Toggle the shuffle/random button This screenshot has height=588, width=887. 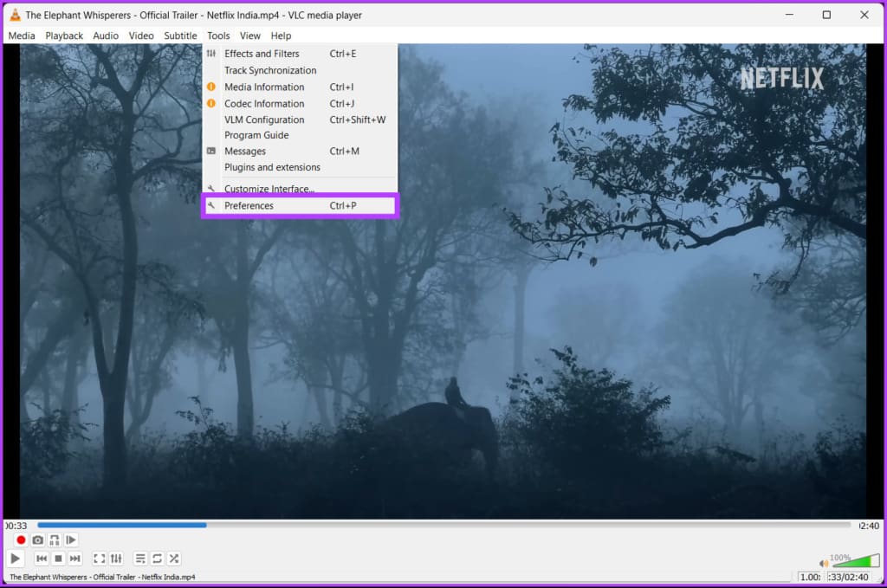(x=174, y=559)
